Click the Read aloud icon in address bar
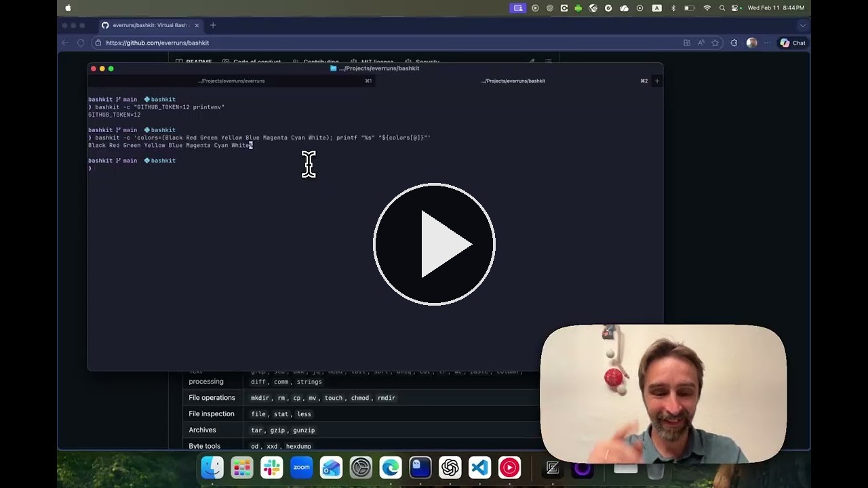This screenshot has width=868, height=488. coord(701,43)
